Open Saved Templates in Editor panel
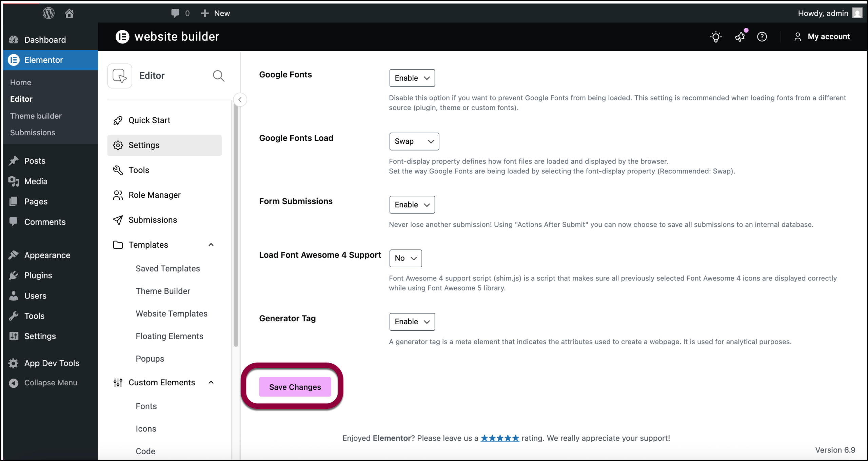The height and width of the screenshot is (461, 868). click(x=168, y=269)
